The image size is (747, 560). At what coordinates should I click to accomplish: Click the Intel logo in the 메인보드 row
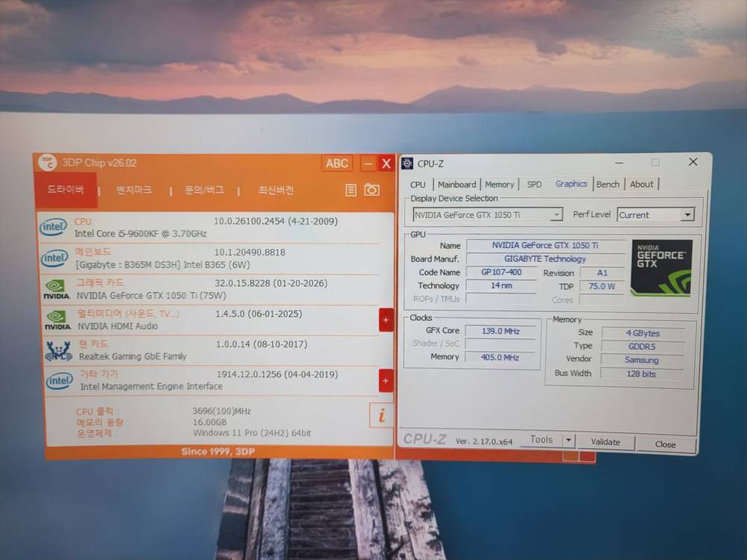[x=55, y=258]
